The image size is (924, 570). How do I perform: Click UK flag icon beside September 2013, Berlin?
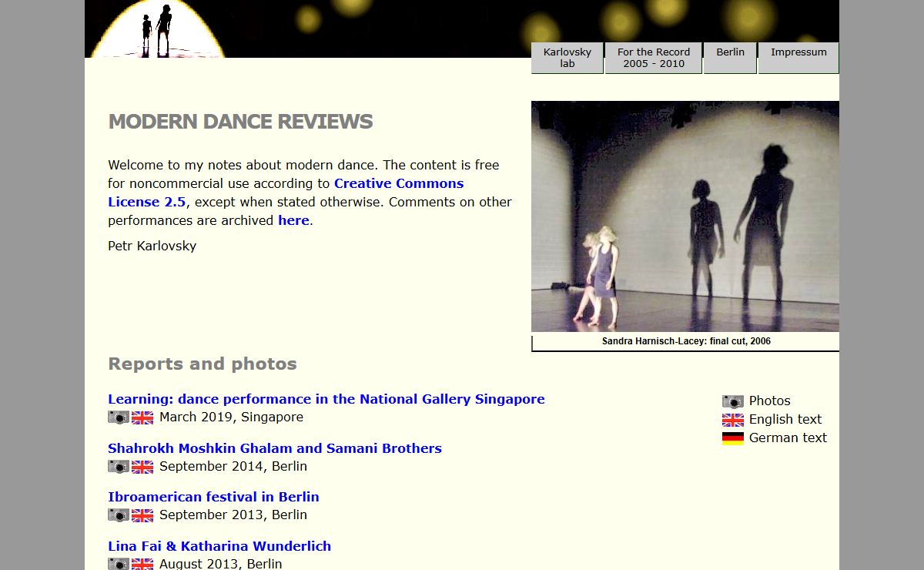click(142, 515)
